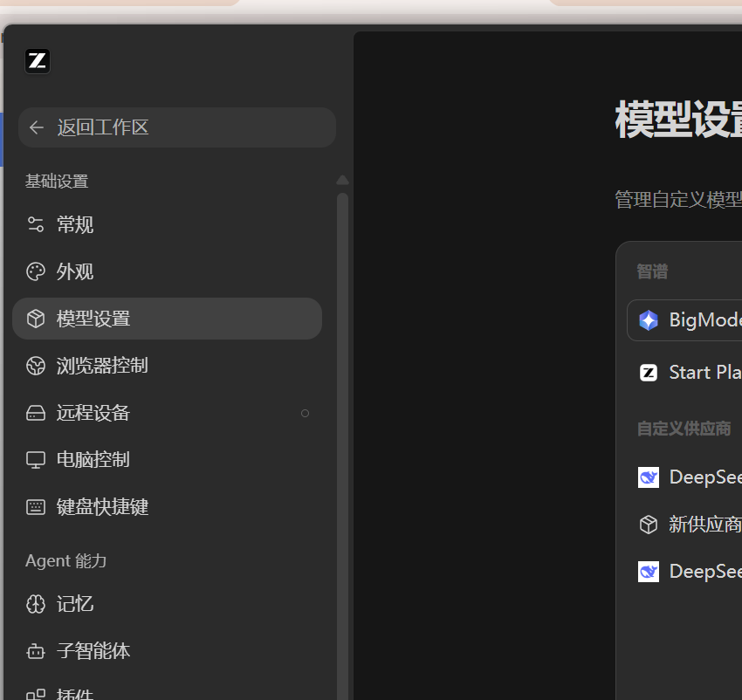Click the sliders icon next to 常规
This screenshot has height=700, width=742.
(36, 224)
